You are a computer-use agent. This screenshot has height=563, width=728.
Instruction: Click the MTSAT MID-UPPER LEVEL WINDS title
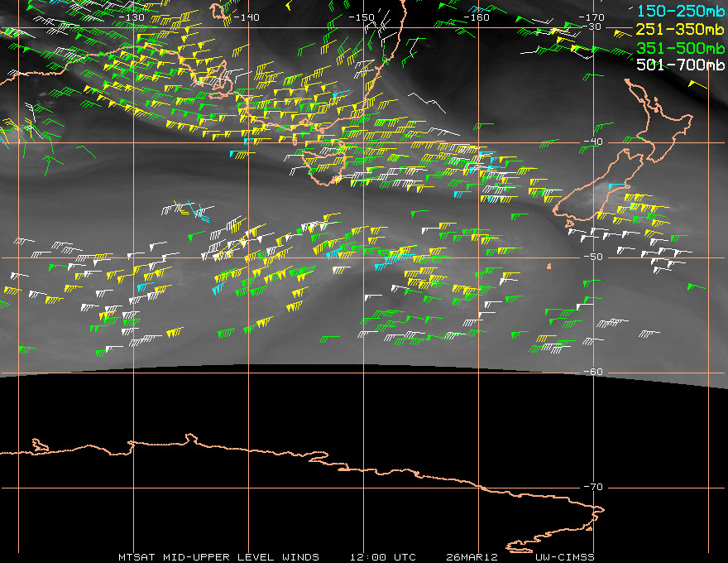(x=218, y=556)
